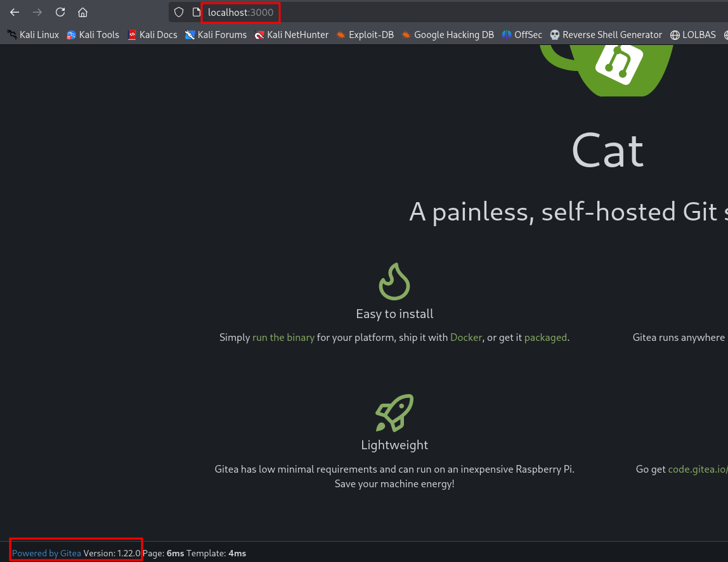
Task: Open the Kali Linux bookmark
Action: (x=33, y=35)
